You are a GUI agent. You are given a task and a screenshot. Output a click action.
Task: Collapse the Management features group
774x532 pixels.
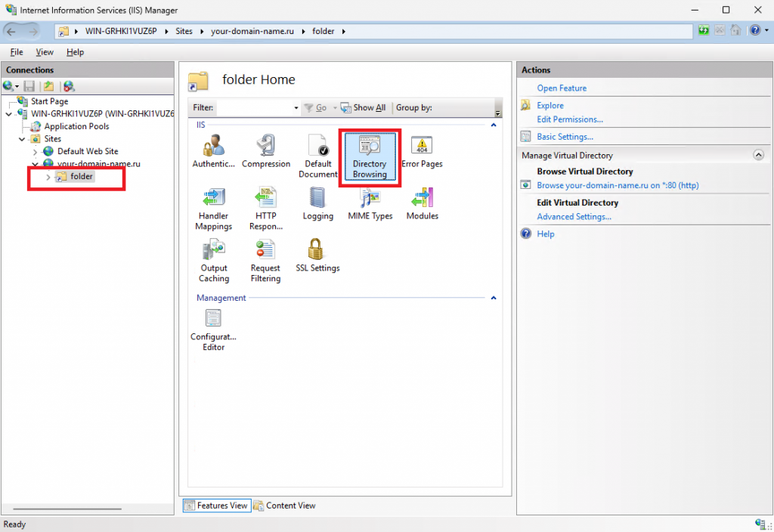493,298
